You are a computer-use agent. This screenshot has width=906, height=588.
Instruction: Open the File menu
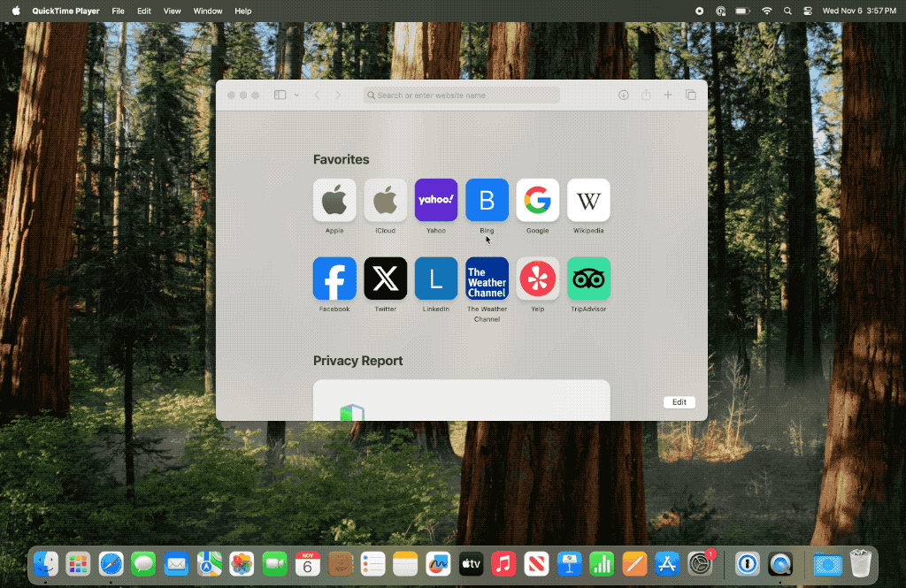click(x=118, y=11)
